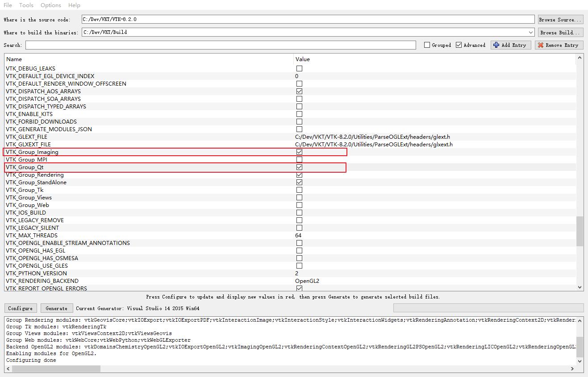Select VTK_PYTHON_VERSION value 2
Screen dimensions: 588x377
coord(297,273)
